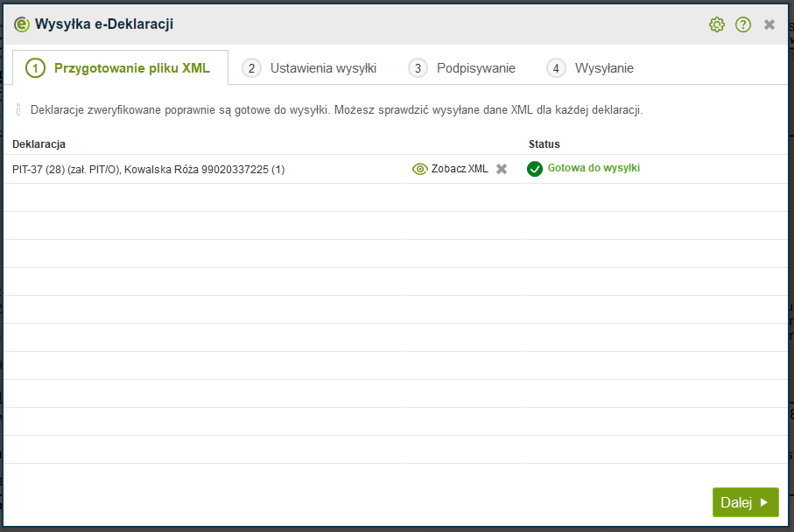
Task: Click the eye icon beside Zobacz XML
Action: pyautogui.click(x=420, y=169)
